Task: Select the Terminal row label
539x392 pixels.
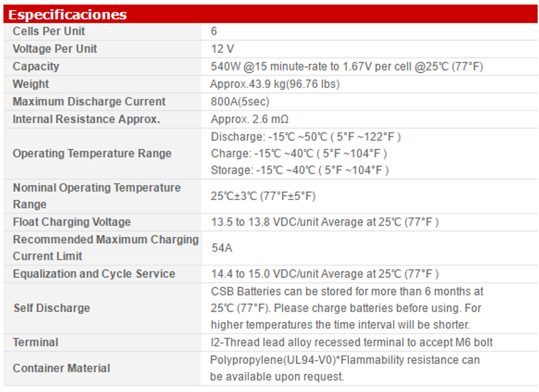Action: pyautogui.click(x=36, y=343)
